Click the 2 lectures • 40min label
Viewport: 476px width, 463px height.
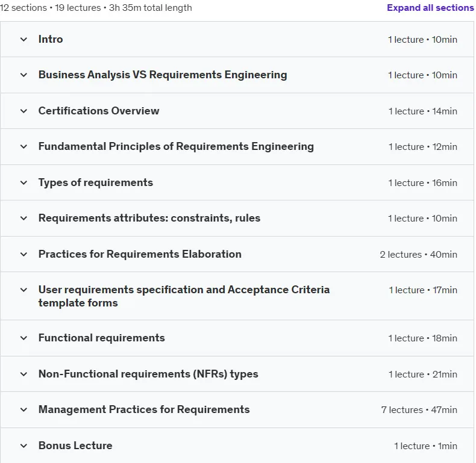pos(418,255)
